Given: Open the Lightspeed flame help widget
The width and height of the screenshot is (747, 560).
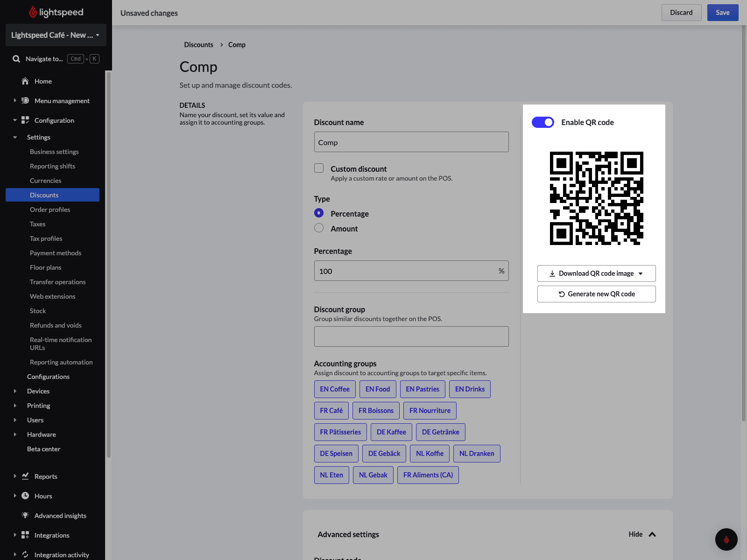Looking at the screenshot, I should pyautogui.click(x=726, y=539).
